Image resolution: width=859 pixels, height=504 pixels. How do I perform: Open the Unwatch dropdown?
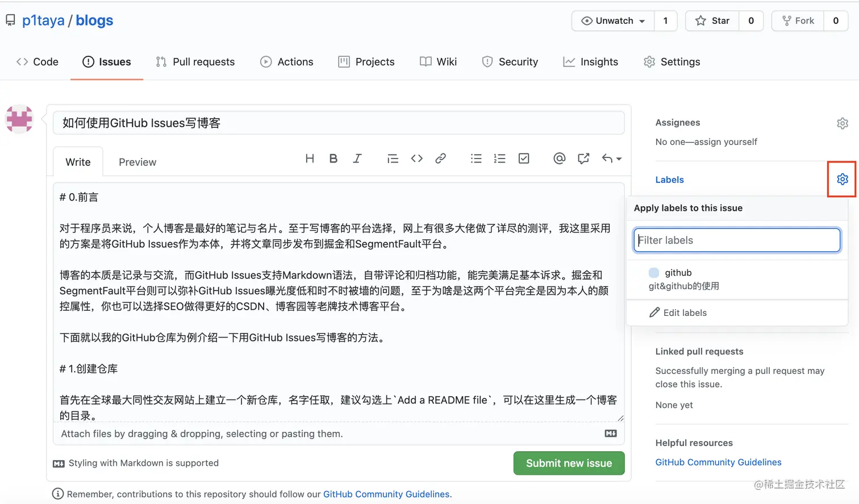click(x=613, y=20)
